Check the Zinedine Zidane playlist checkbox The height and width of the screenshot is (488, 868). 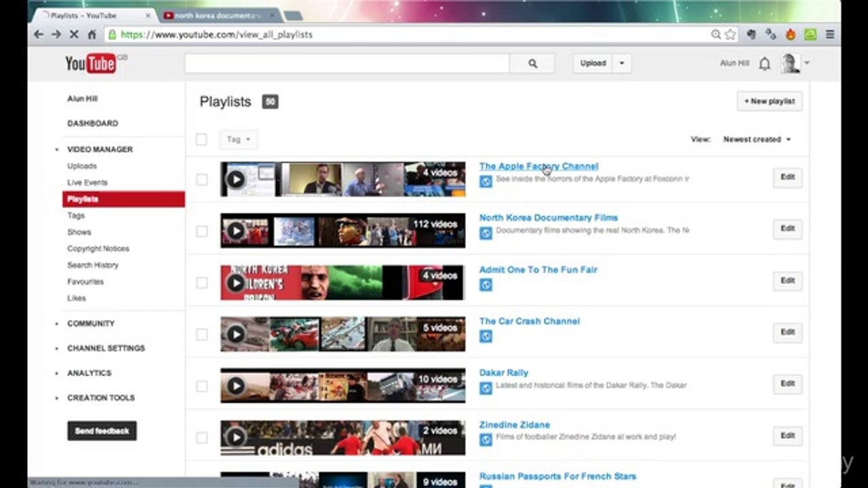(201, 438)
